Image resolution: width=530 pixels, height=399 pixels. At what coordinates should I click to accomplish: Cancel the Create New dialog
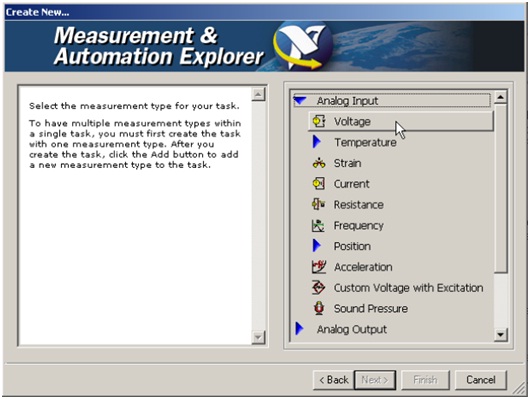click(481, 380)
